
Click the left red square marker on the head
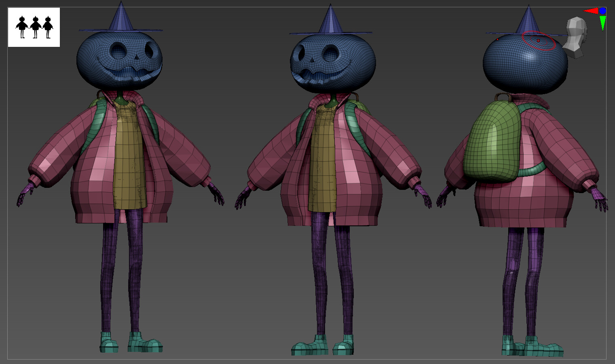[497, 39]
